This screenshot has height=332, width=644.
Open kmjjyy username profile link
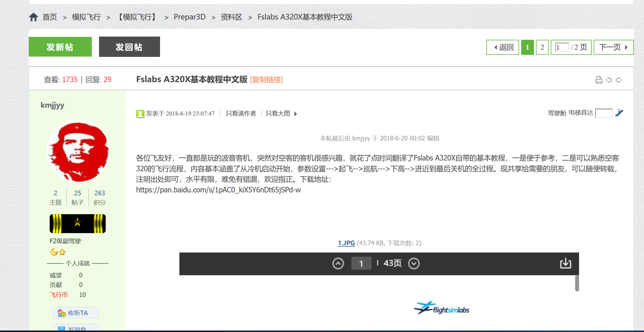(52, 105)
